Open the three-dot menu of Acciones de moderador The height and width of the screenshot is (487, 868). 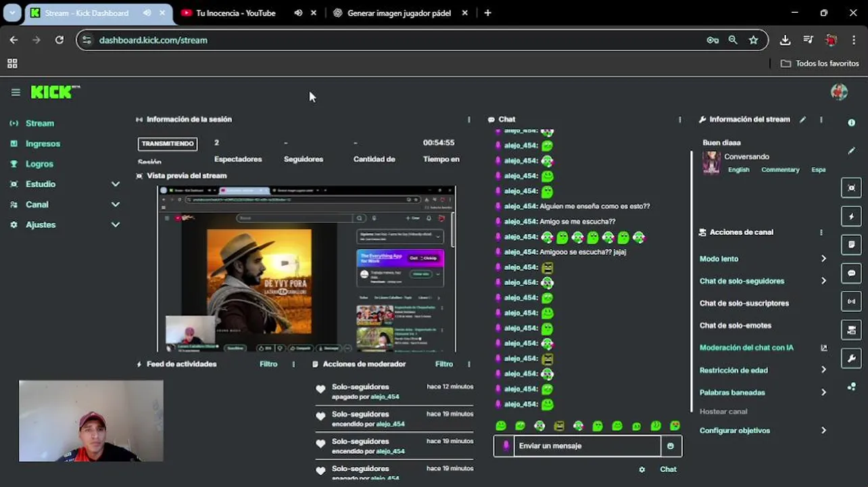point(468,364)
